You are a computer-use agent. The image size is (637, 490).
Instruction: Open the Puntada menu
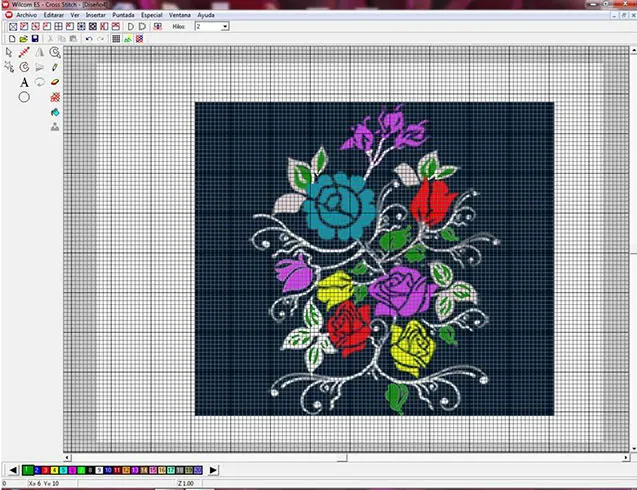pos(124,15)
